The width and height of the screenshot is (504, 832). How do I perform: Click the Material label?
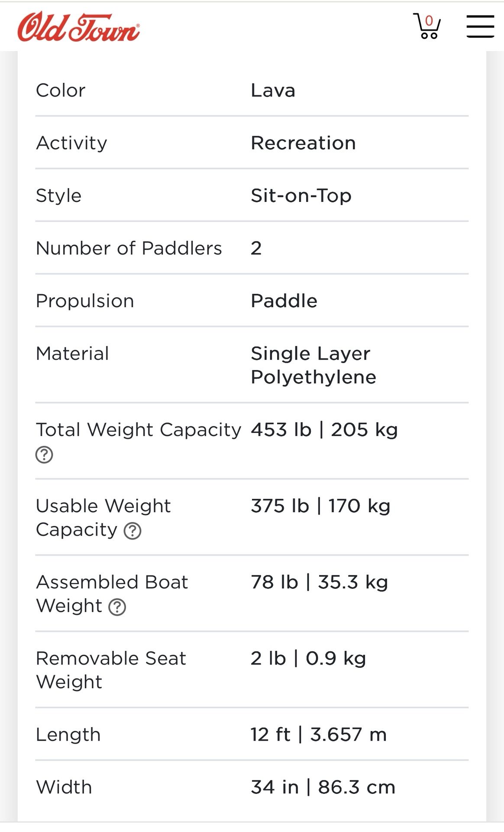click(x=72, y=354)
